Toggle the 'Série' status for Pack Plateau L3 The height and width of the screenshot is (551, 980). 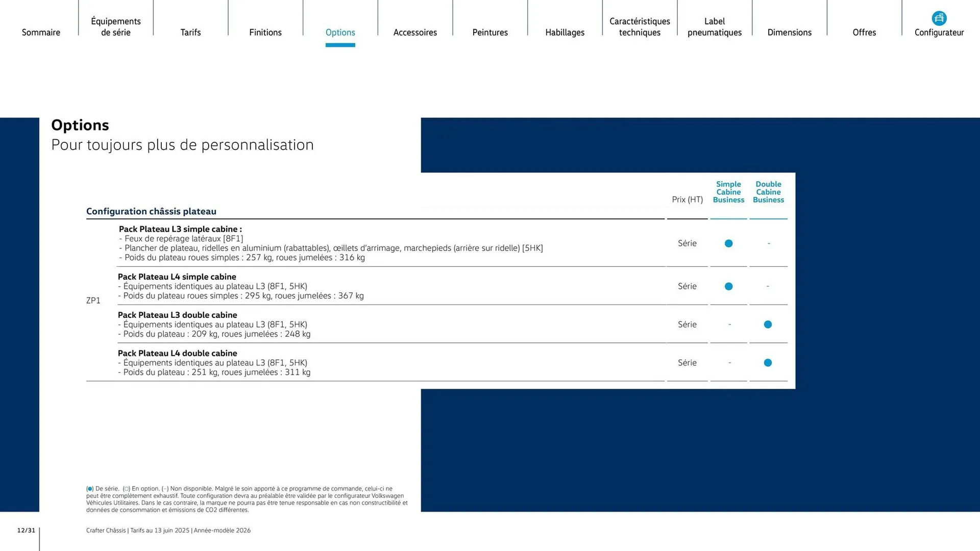coord(687,243)
